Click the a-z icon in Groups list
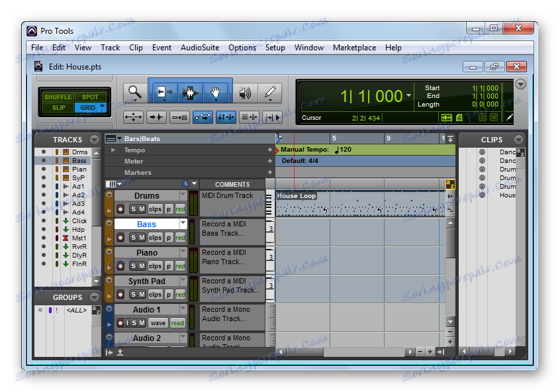Screen dimensions: 560x392 point(96,310)
